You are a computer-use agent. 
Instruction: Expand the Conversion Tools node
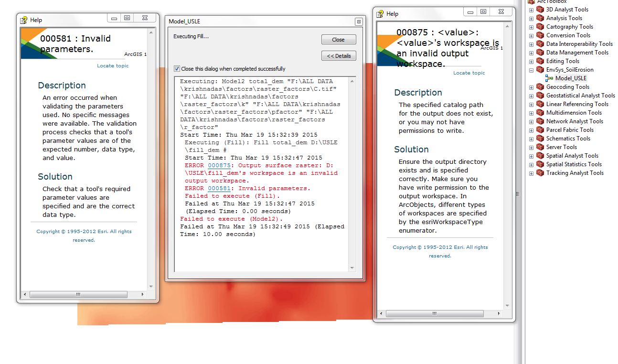click(x=531, y=35)
